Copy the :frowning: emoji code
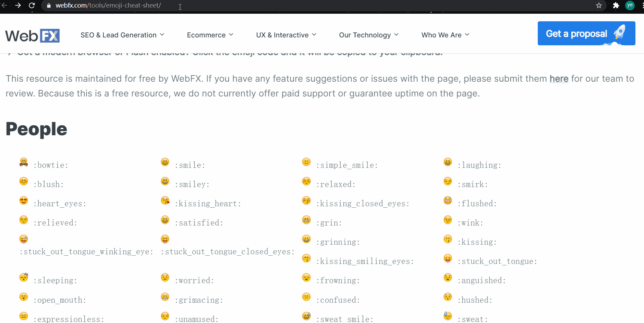The height and width of the screenshot is (323, 644). 338,280
